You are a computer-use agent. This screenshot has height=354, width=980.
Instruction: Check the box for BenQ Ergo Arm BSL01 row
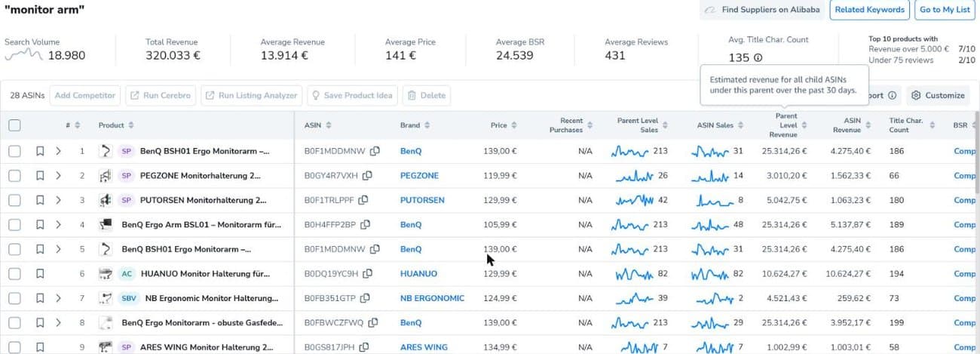14,225
